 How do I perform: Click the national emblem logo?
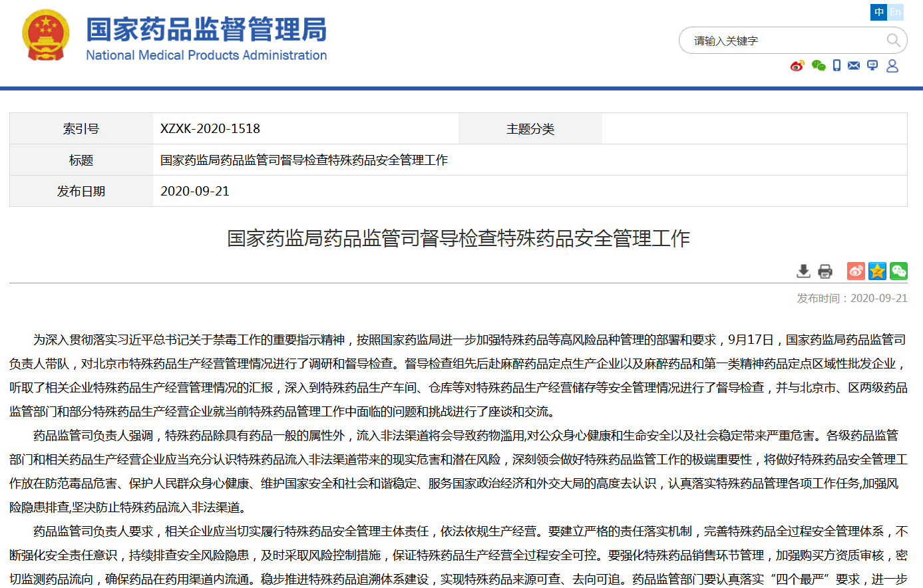[x=45, y=35]
